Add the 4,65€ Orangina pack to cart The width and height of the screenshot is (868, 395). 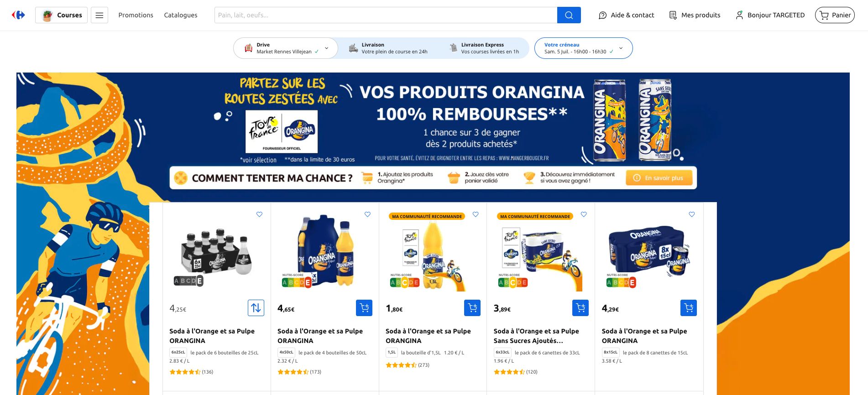[x=364, y=308]
